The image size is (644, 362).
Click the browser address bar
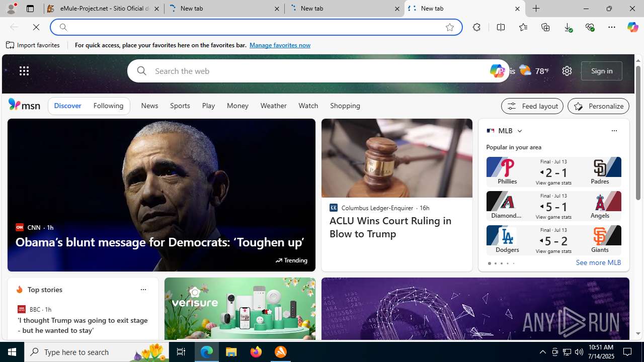point(257,27)
